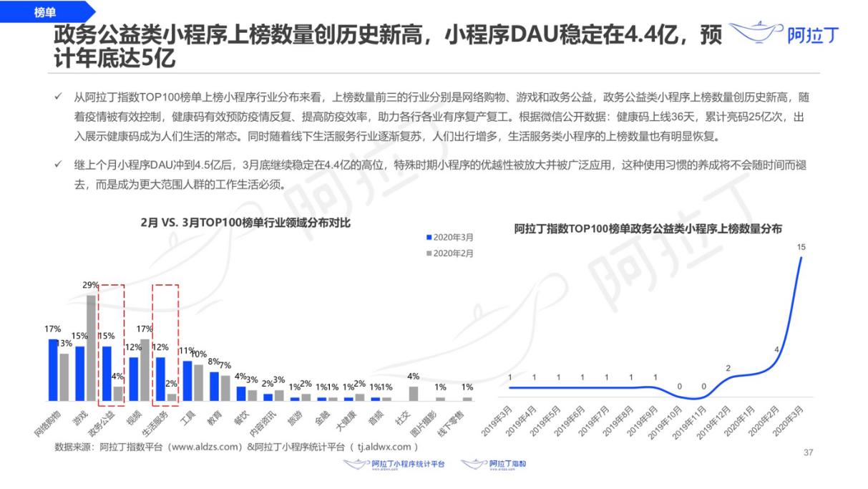Click the 17% blue bar for 网络购物
868x489 pixels.
(53, 369)
